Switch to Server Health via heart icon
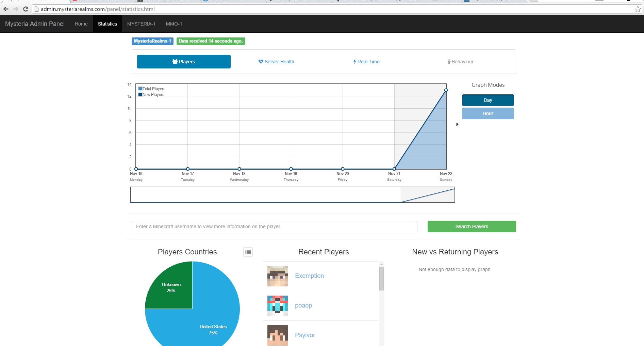 [x=260, y=62]
